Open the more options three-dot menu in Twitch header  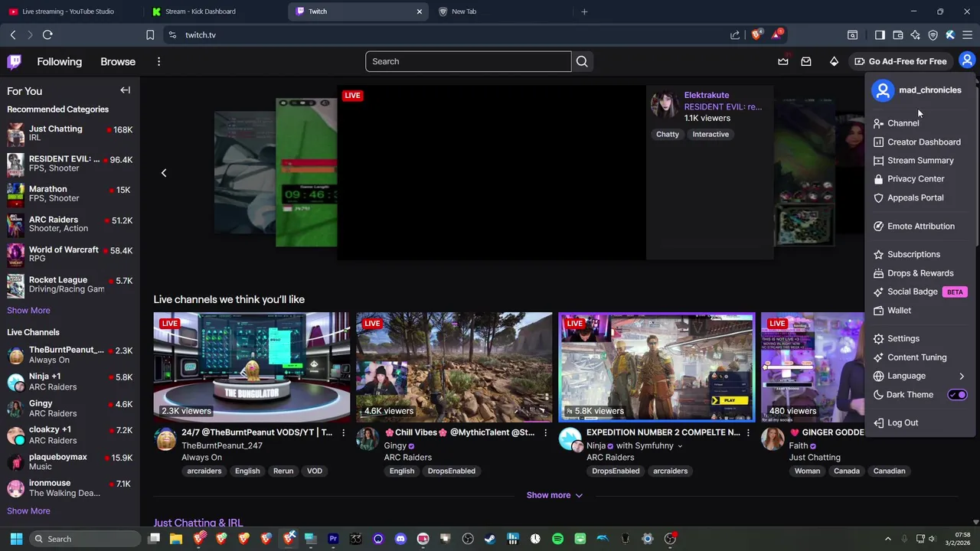point(158,62)
